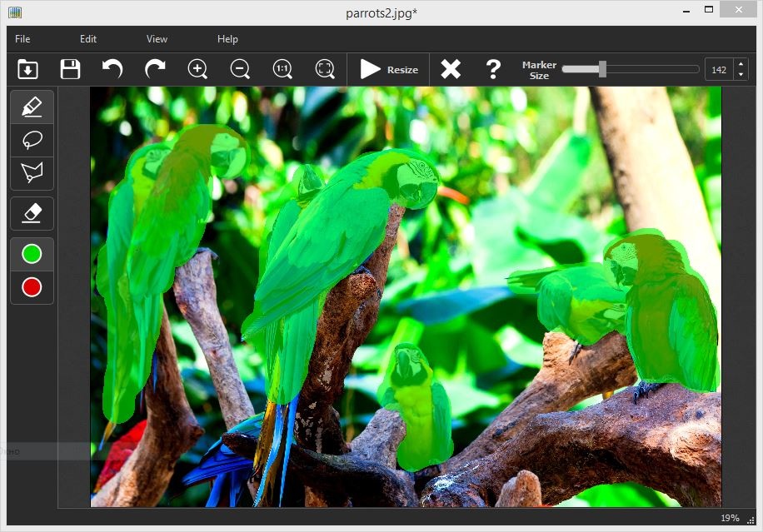Zoom out with the minus magnifier
The width and height of the screenshot is (763, 532).
tap(240, 69)
